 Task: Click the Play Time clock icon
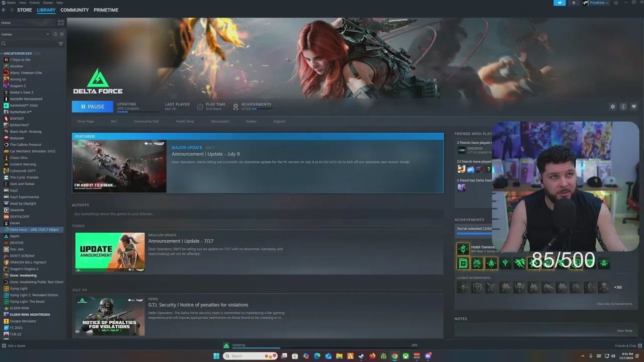pos(200,107)
